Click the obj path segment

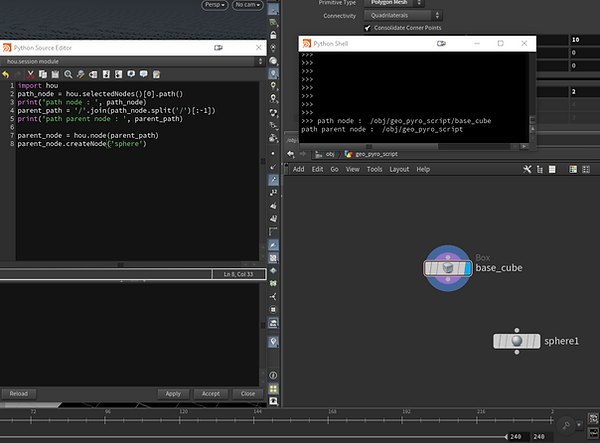coord(325,154)
